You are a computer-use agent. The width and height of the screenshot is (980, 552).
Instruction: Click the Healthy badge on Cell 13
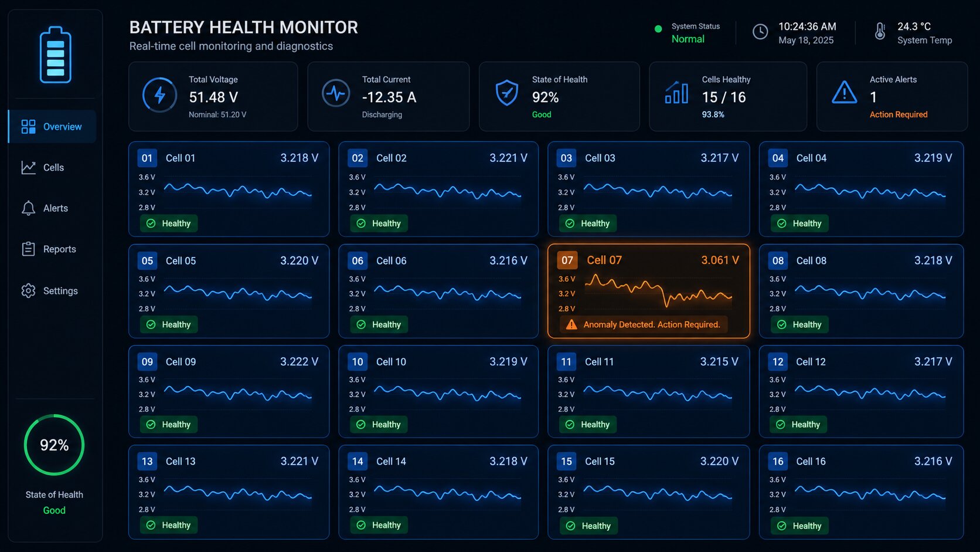pos(169,525)
